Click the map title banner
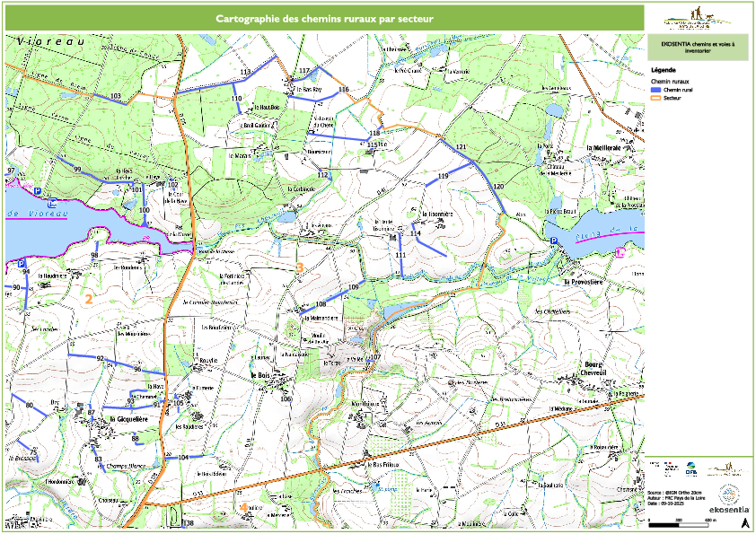The width and height of the screenshot is (756, 534). [x=323, y=17]
